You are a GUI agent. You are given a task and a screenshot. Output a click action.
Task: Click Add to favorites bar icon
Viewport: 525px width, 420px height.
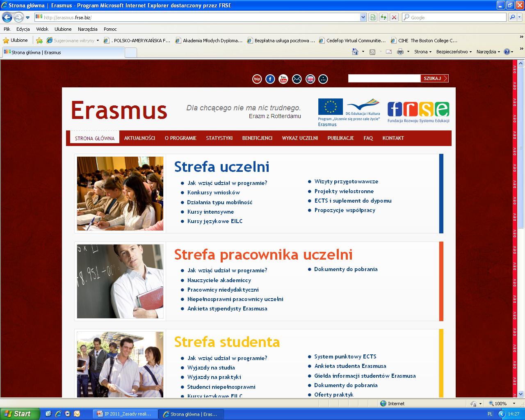coord(39,40)
